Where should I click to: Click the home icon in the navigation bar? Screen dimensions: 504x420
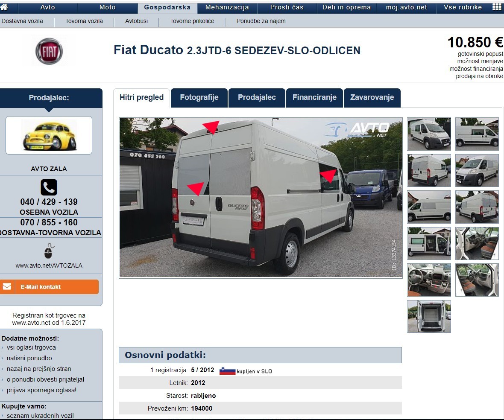click(x=4, y=7)
